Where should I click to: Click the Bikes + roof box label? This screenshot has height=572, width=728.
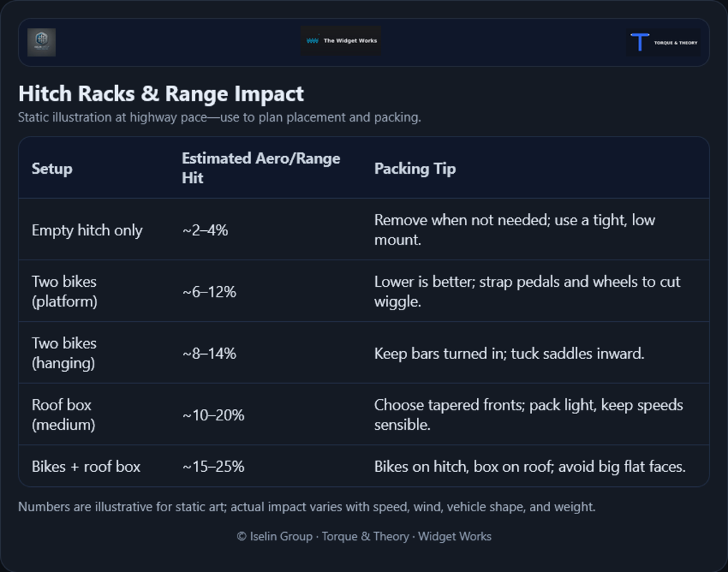[x=86, y=467]
